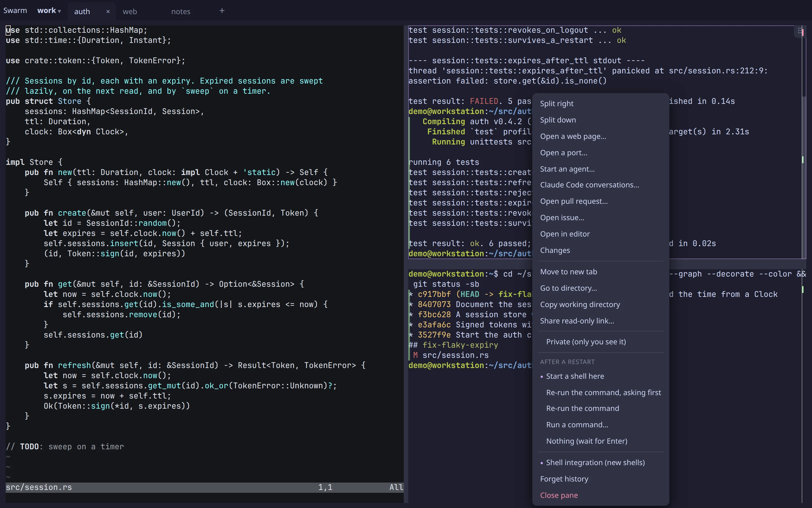The image size is (812, 508).
Task: Choose Move to new tab
Action: click(601, 272)
